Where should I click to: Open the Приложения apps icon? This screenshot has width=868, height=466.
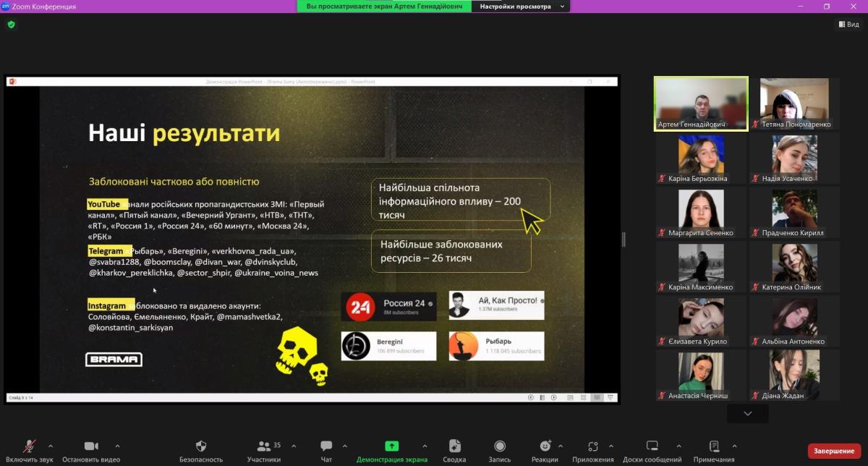point(592,446)
